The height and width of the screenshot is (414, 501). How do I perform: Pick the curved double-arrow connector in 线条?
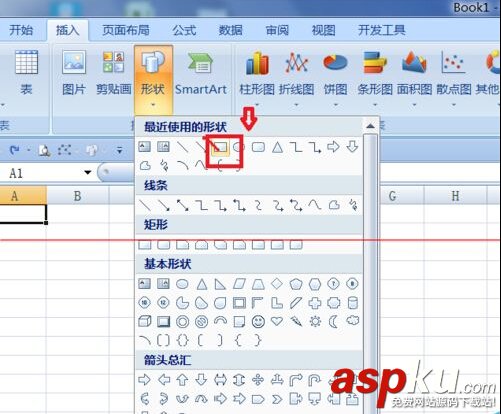[x=296, y=205]
